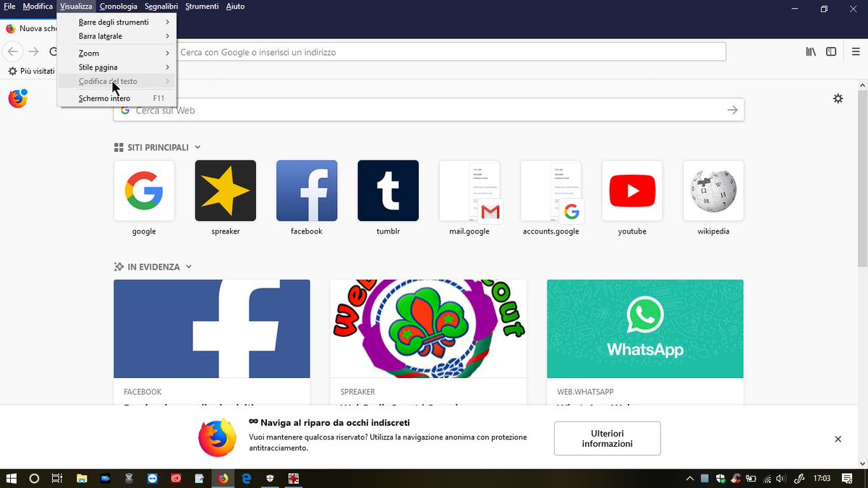The image size is (868, 488).
Task: Open the volume control tray icon
Action: click(783, 479)
